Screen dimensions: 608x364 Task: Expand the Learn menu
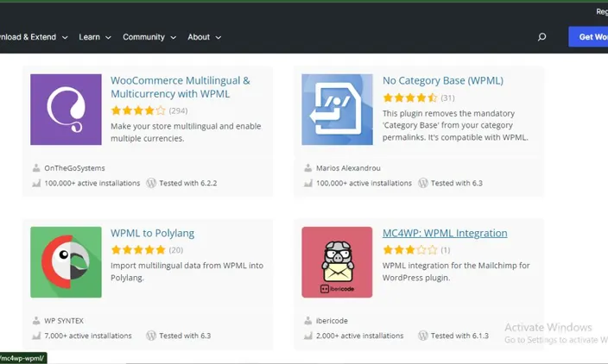(x=95, y=37)
